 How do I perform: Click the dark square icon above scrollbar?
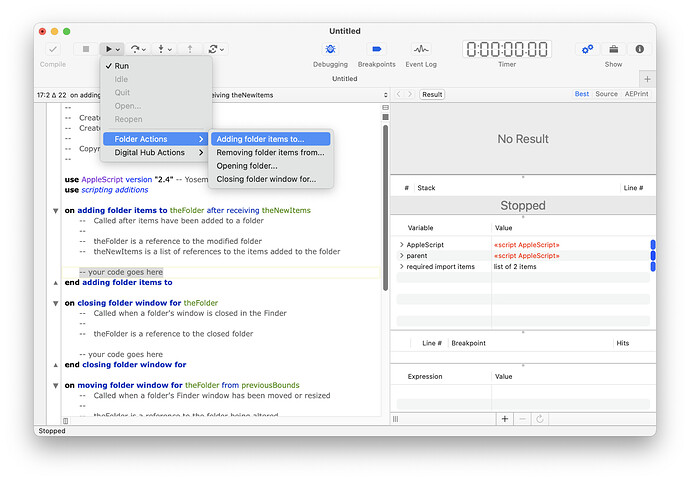(385, 117)
